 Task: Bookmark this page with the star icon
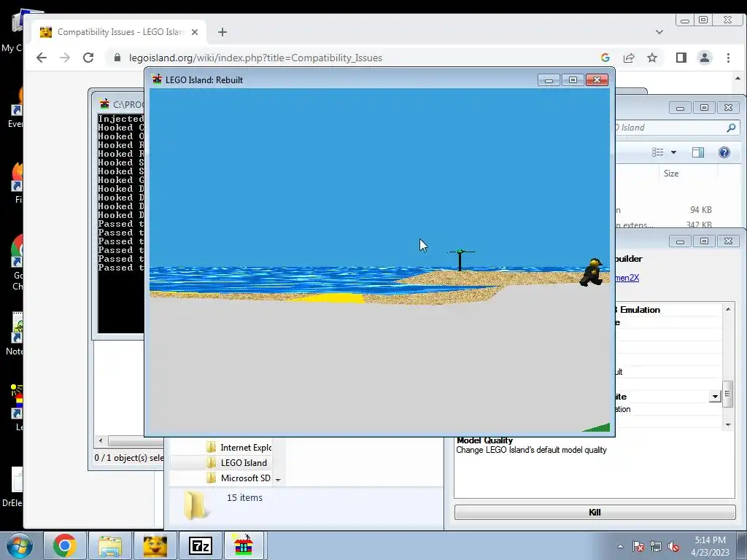click(651, 58)
